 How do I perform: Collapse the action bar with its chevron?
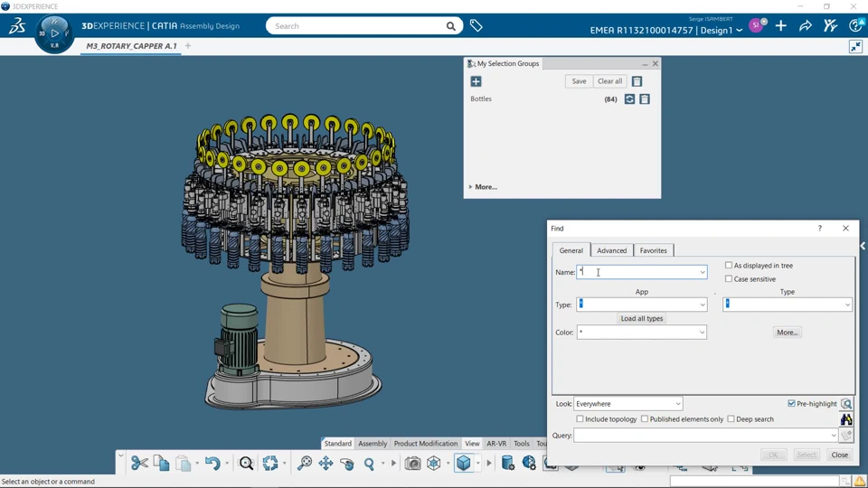pyautogui.click(x=120, y=455)
